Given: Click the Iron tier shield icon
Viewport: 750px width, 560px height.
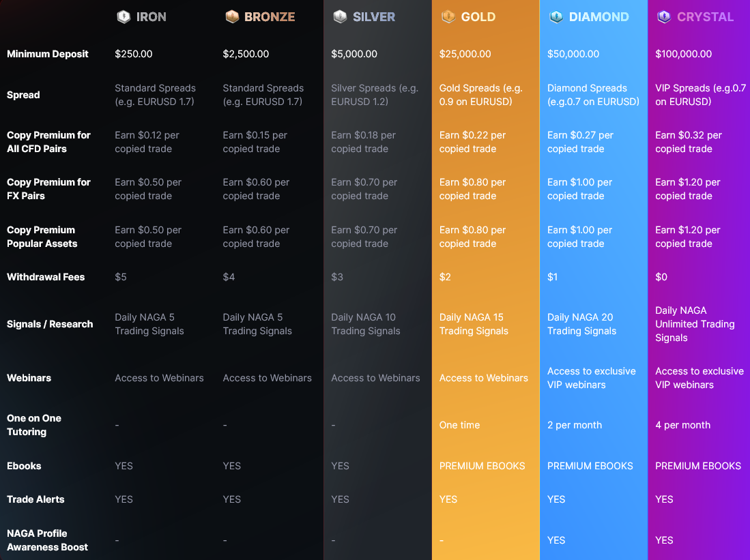Looking at the screenshot, I should click(124, 17).
